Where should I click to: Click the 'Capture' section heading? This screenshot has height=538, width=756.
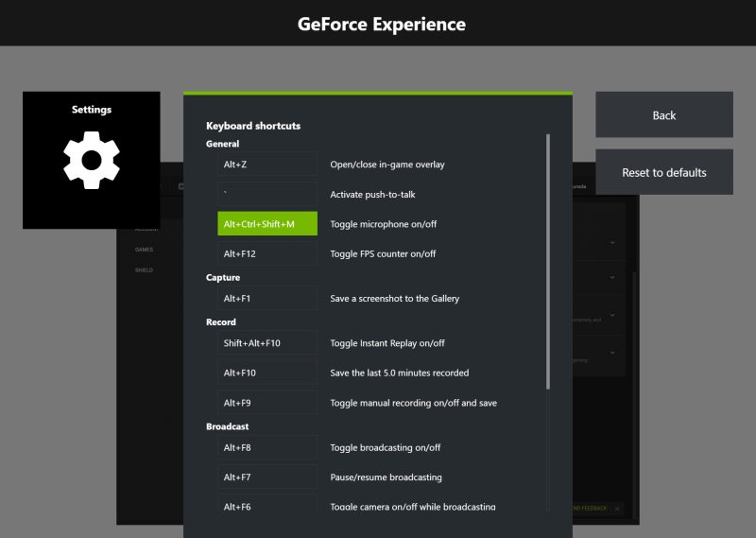(x=223, y=277)
